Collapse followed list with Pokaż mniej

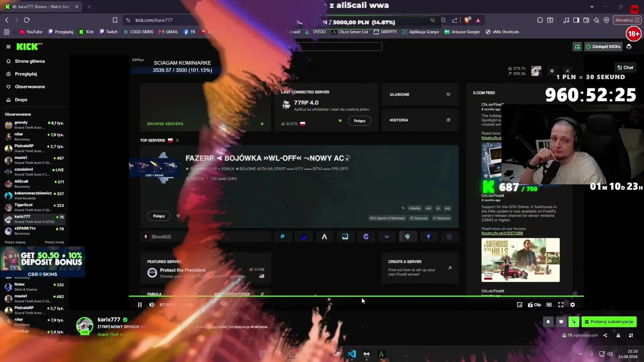tap(54, 242)
